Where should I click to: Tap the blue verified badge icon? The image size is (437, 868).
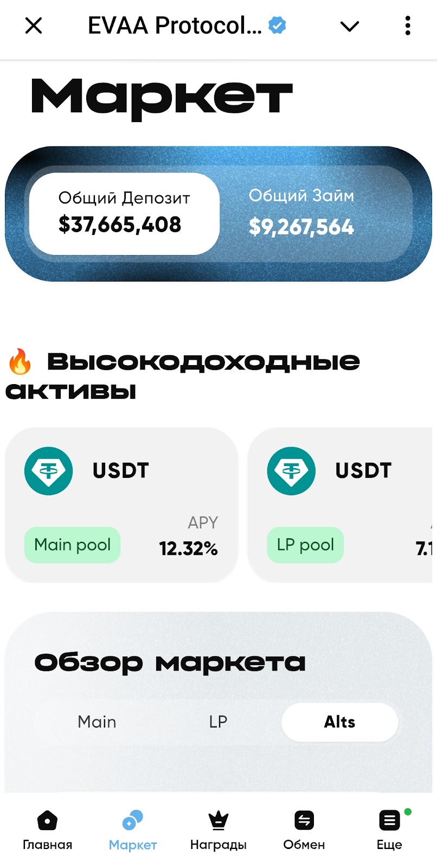tap(277, 25)
